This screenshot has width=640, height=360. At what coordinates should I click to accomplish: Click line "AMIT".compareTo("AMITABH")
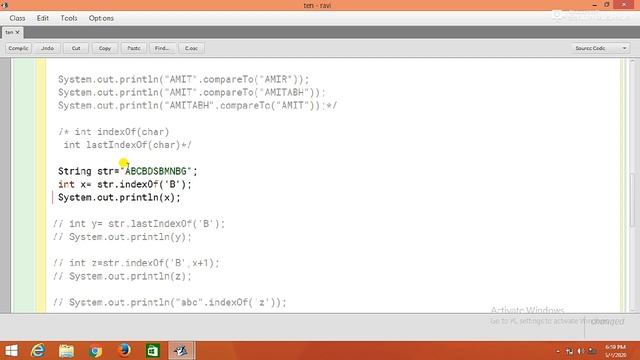coord(192,92)
